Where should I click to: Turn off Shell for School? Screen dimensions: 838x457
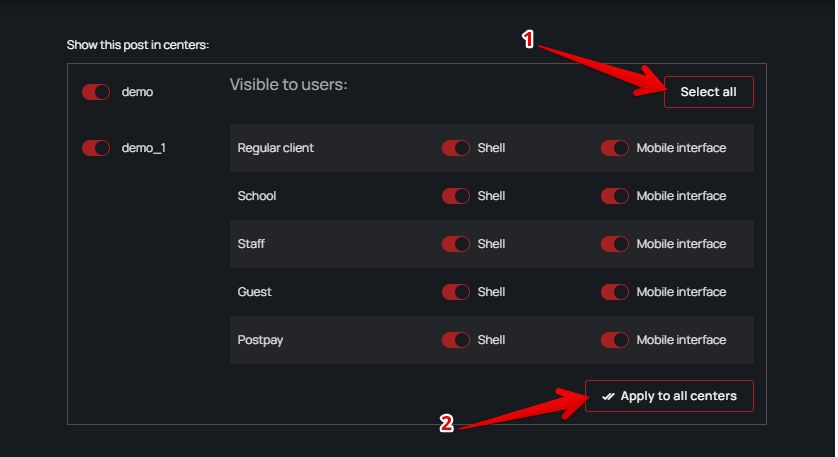point(456,196)
